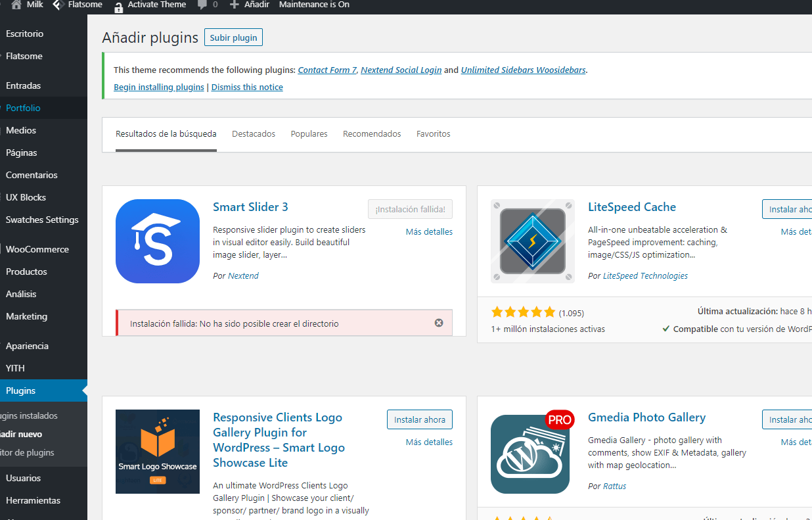The width and height of the screenshot is (812, 520).
Task: Click the Gmedia Photo Gallery plugin icon
Action: tap(533, 452)
